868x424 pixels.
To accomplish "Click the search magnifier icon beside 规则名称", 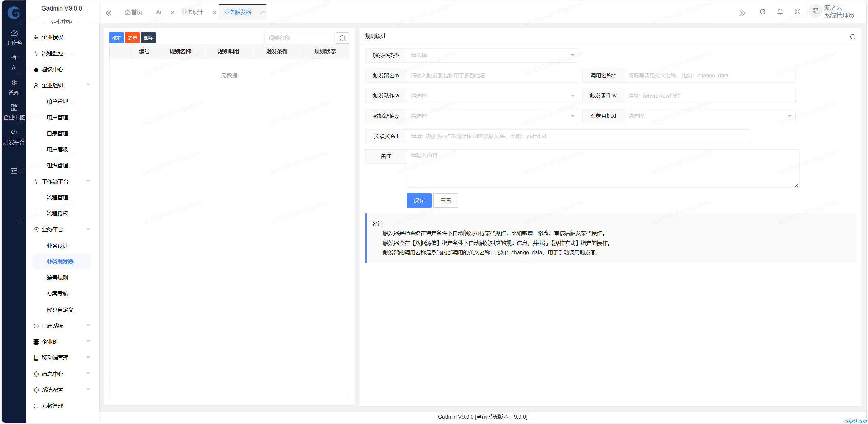I will pyautogui.click(x=342, y=38).
